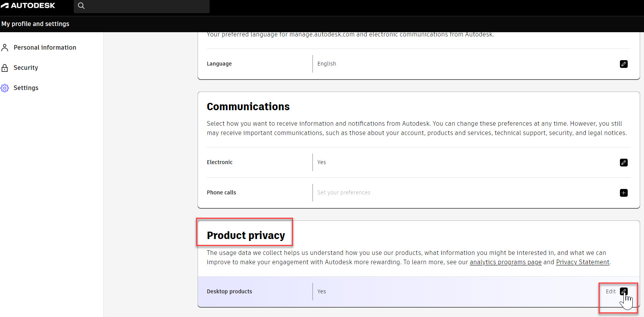The height and width of the screenshot is (317, 644).
Task: Click the search input field
Action: tap(148, 6)
